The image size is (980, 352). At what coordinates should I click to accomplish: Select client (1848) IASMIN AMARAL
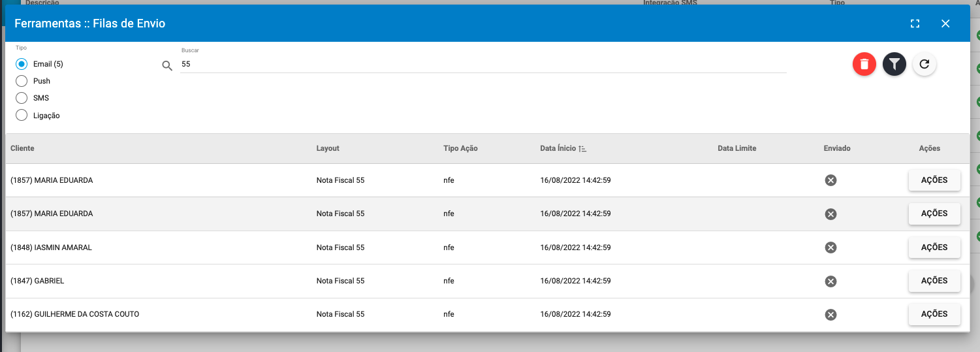[x=51, y=248]
